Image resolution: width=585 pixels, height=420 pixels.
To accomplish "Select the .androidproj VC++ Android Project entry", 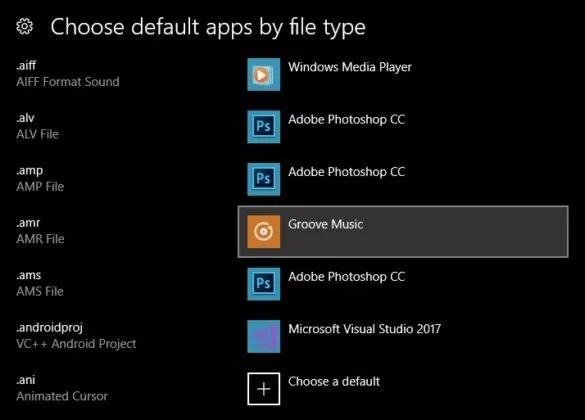I will tap(76, 336).
